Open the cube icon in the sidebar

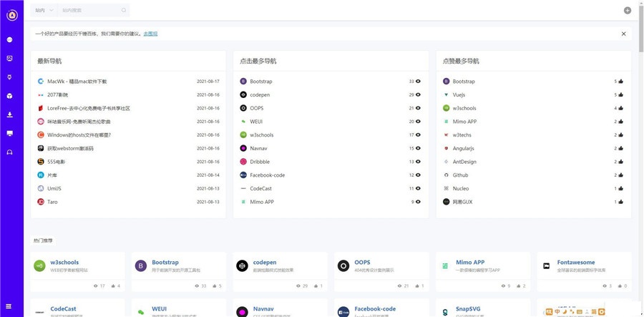[x=10, y=96]
